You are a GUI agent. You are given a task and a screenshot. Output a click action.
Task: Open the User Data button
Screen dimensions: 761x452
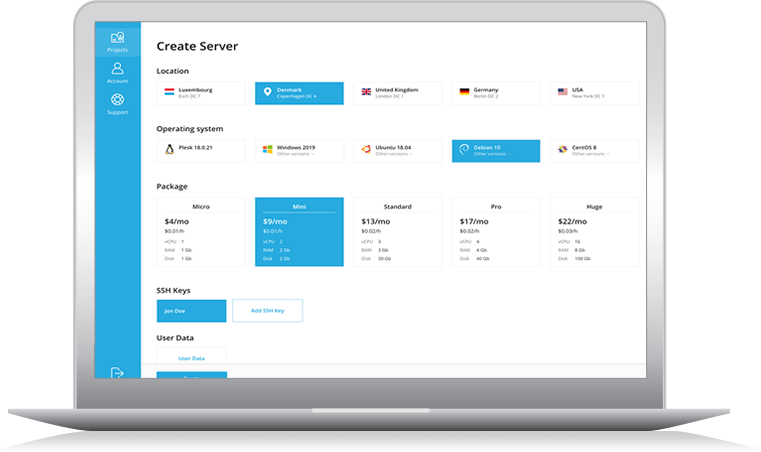191,357
